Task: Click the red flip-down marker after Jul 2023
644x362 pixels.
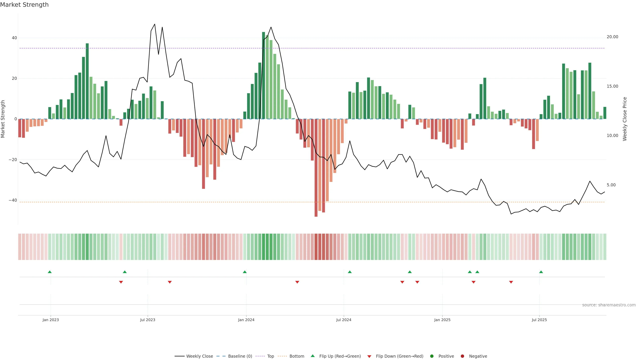Action: click(x=170, y=282)
